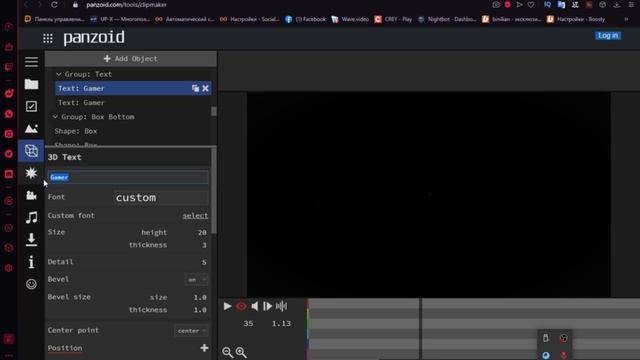Expand Position with the plus button
Viewport: 640px width, 360px height.
(x=204, y=348)
